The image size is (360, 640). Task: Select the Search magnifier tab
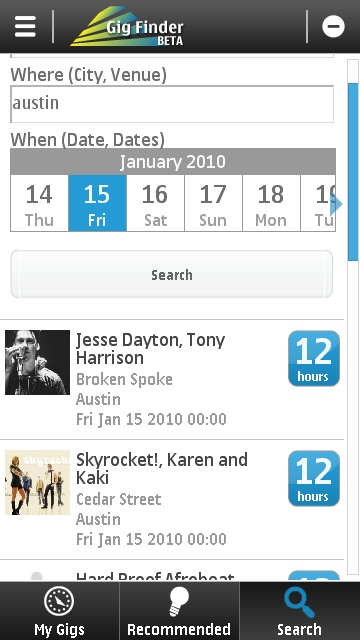click(x=300, y=611)
